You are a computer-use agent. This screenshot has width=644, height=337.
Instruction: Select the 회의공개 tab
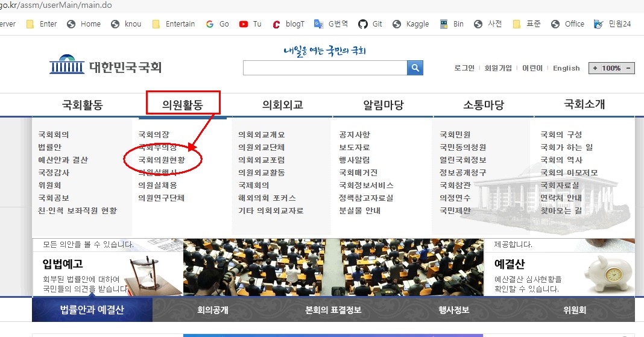coord(212,309)
